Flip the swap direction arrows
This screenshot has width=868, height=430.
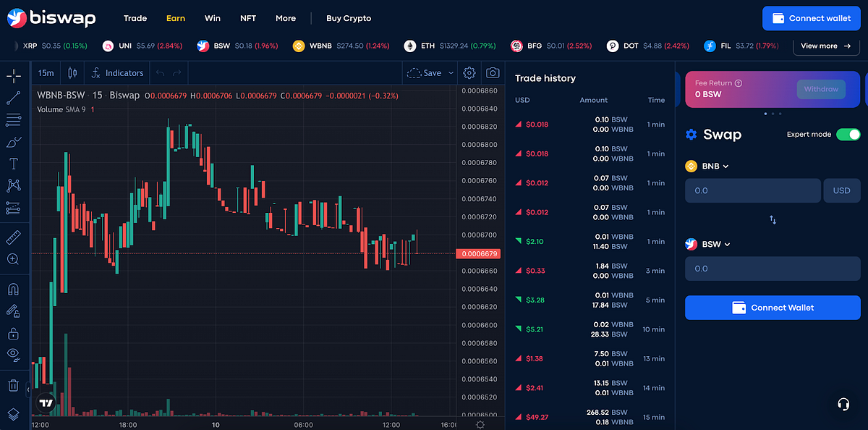point(773,219)
